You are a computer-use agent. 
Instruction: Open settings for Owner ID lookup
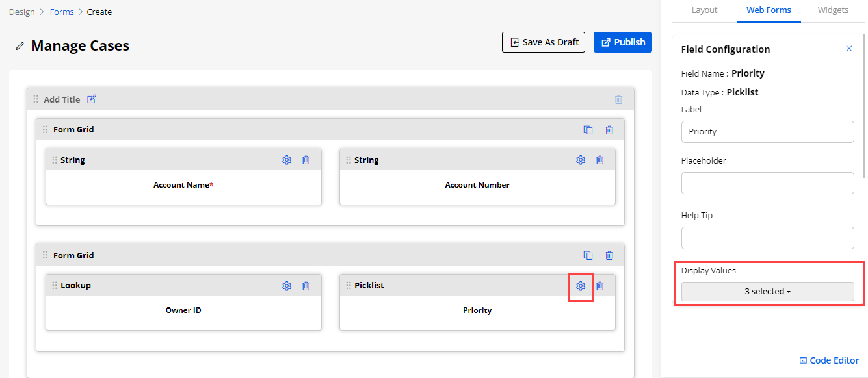tap(287, 286)
